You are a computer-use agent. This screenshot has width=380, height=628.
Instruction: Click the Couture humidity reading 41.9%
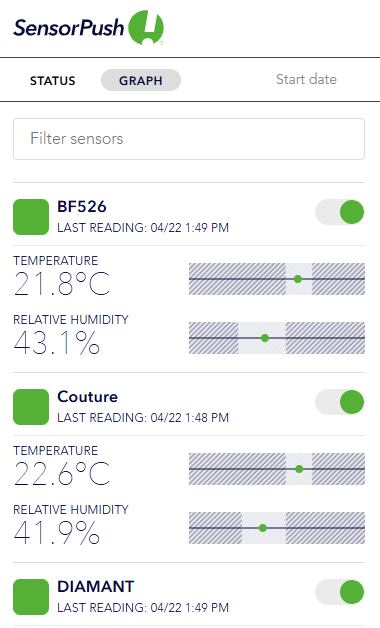coord(56,533)
